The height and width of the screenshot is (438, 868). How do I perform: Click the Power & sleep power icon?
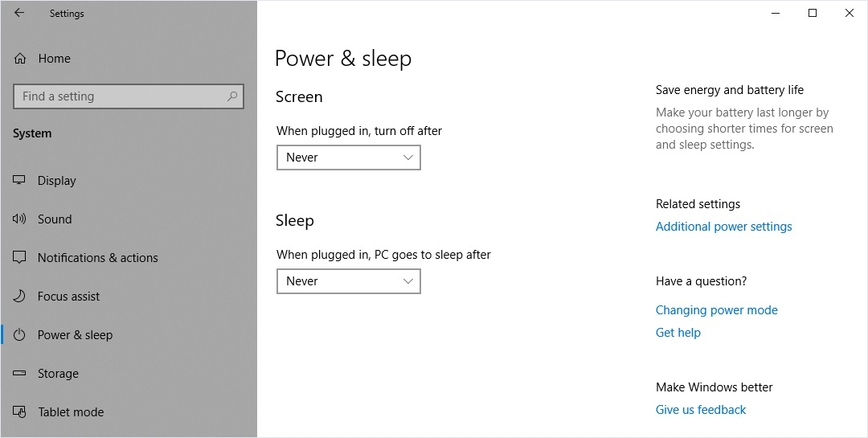click(x=19, y=334)
